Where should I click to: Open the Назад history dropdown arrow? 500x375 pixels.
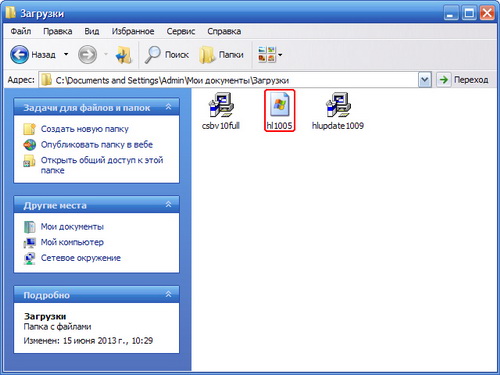tap(66, 54)
